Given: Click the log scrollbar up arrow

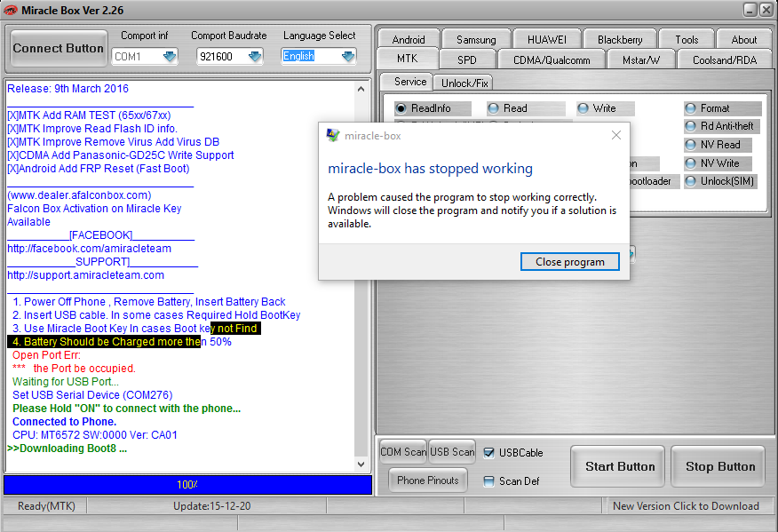Looking at the screenshot, I should tap(361, 90).
